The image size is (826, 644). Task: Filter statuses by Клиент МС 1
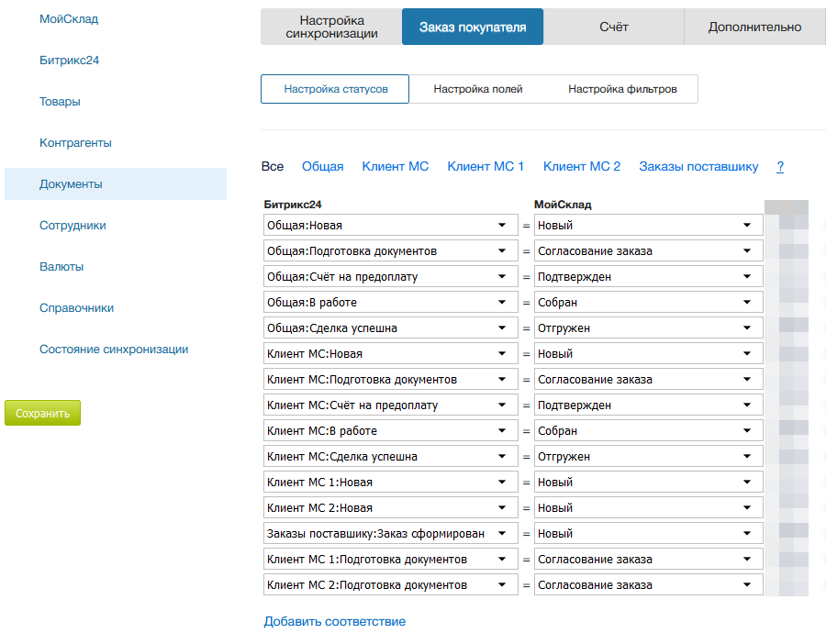pyautogui.click(x=486, y=166)
